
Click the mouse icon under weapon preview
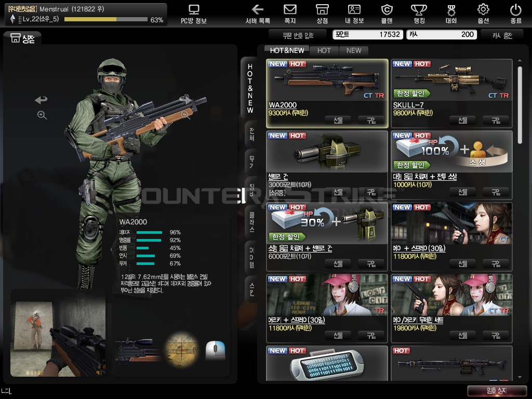[x=215, y=350]
